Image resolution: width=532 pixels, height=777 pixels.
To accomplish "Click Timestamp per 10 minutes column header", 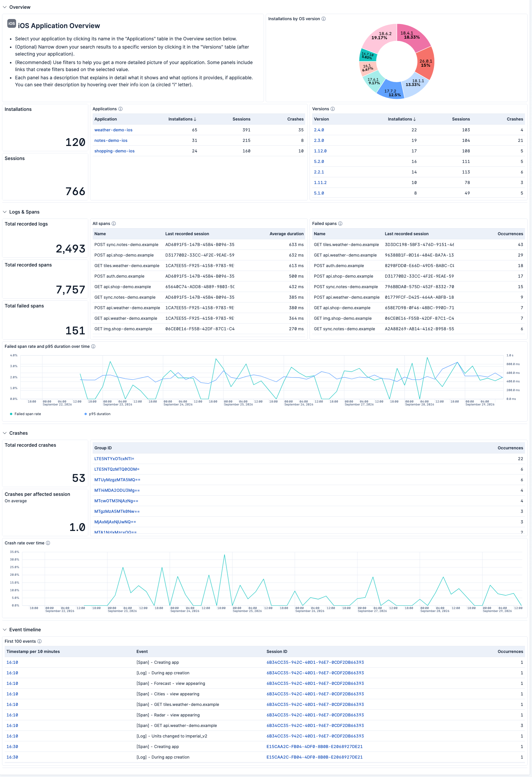I will 33,651.
